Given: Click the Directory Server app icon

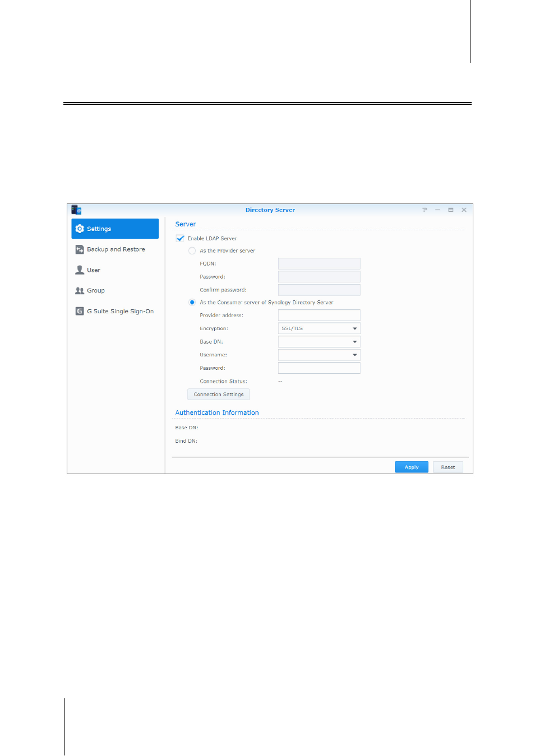Looking at the screenshot, I should [x=76, y=210].
